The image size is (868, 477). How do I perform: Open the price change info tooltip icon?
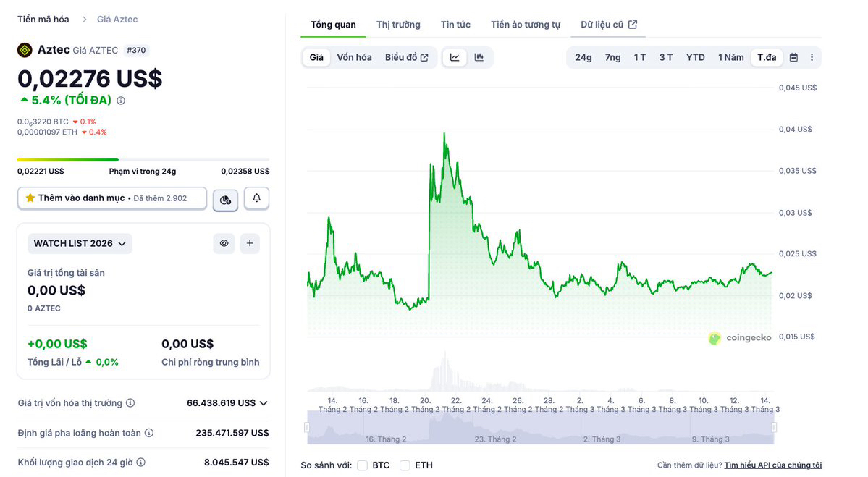(121, 101)
